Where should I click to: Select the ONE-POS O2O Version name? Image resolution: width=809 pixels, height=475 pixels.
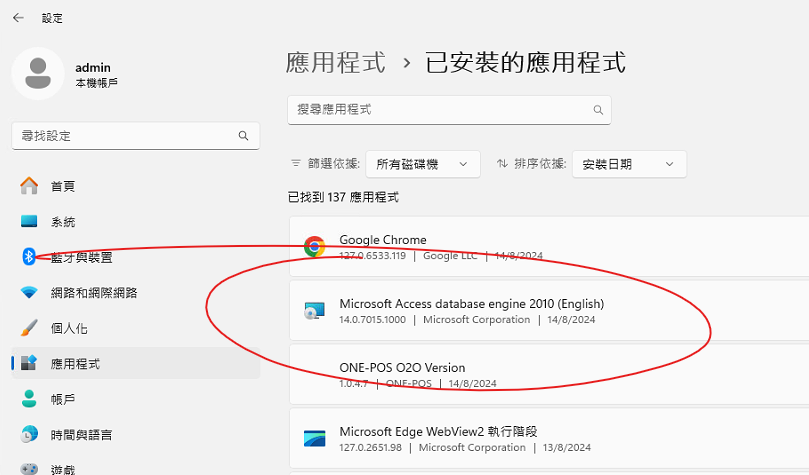402,367
